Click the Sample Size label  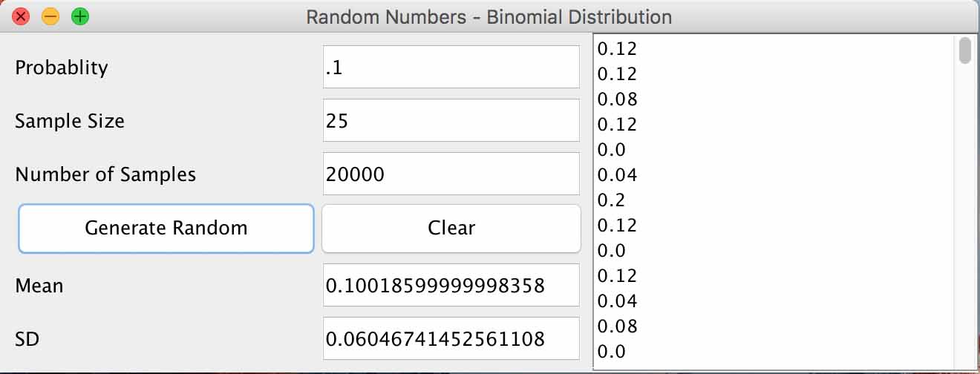point(70,121)
